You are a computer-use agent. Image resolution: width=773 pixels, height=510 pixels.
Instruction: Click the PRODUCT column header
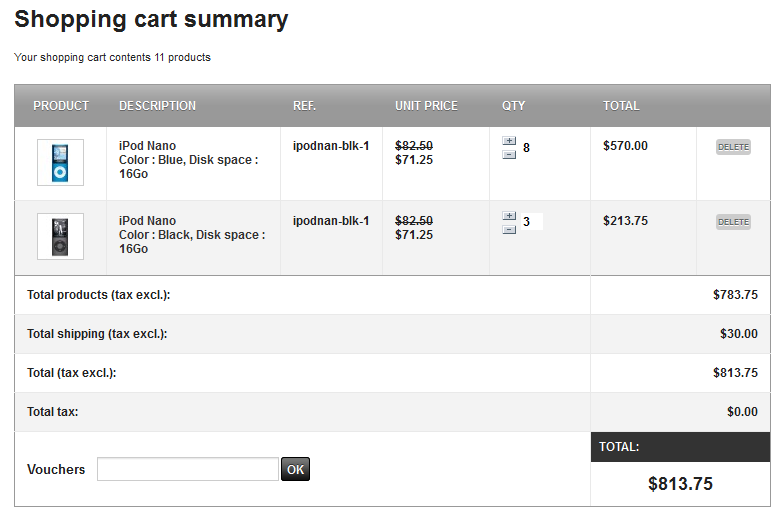coord(61,106)
